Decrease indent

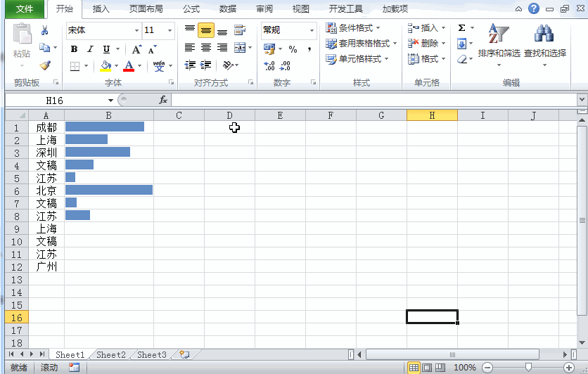pos(190,65)
